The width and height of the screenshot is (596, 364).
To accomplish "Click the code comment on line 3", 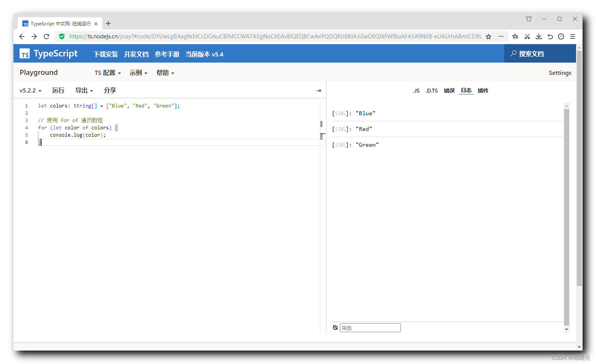I will (70, 120).
